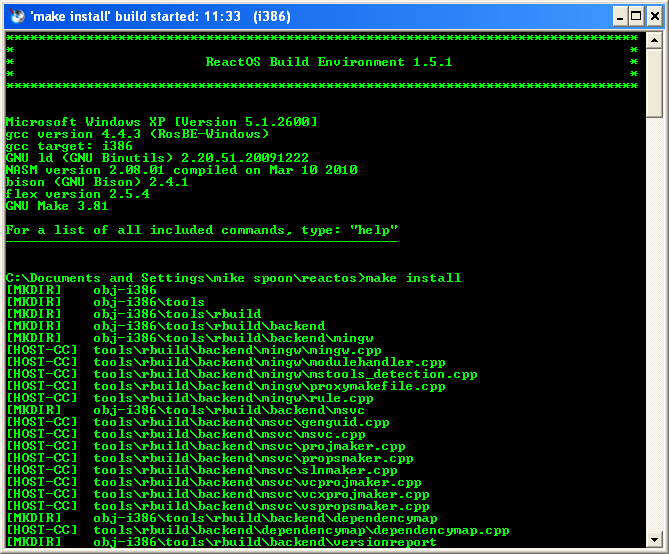Click the 'slnmaker.cpp' build line
Viewport: 669px width, 554px height.
[x=201, y=469]
